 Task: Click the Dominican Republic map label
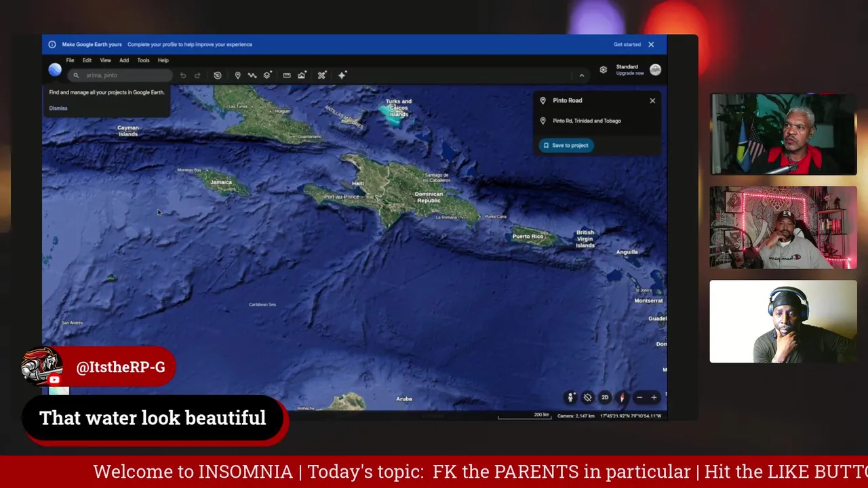point(429,197)
